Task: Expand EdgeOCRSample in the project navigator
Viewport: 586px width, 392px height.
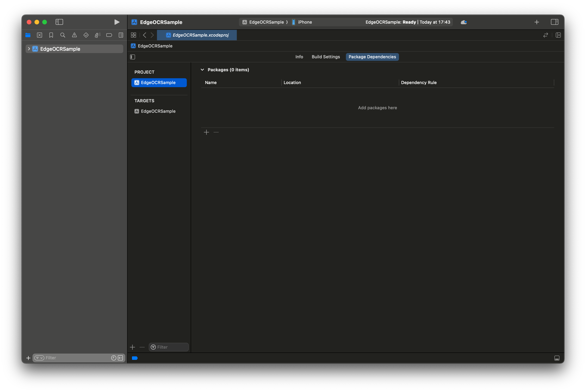Action: point(29,49)
